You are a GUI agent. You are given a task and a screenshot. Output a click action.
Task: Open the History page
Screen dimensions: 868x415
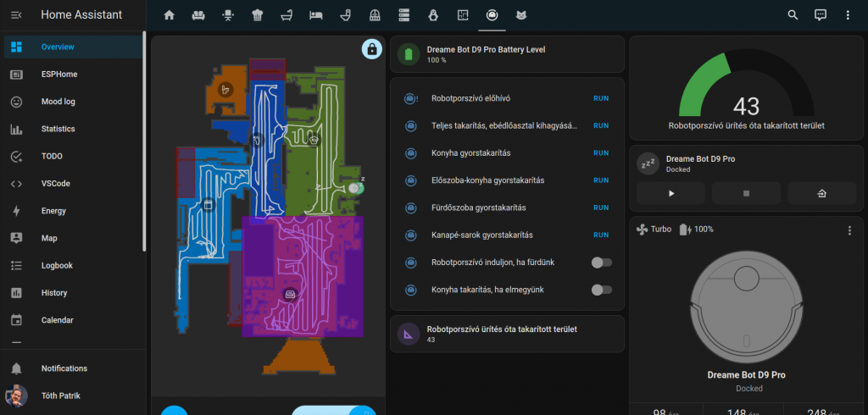click(x=73, y=293)
